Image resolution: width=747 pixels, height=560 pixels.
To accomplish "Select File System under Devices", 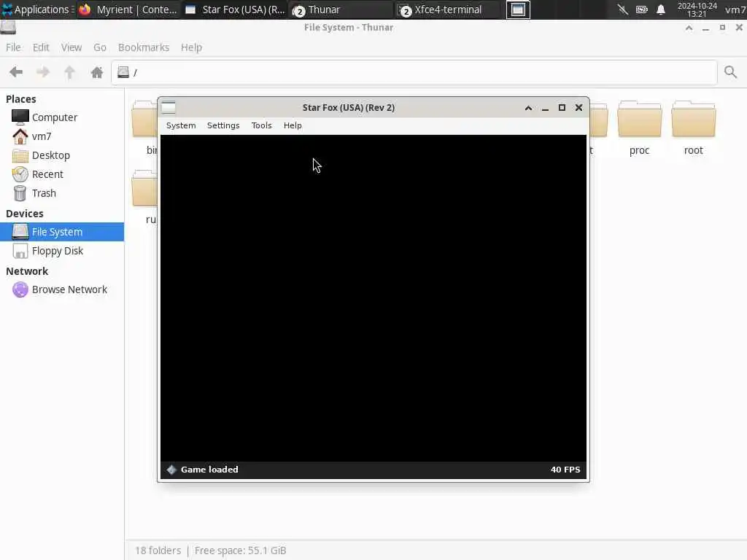I will (62, 232).
